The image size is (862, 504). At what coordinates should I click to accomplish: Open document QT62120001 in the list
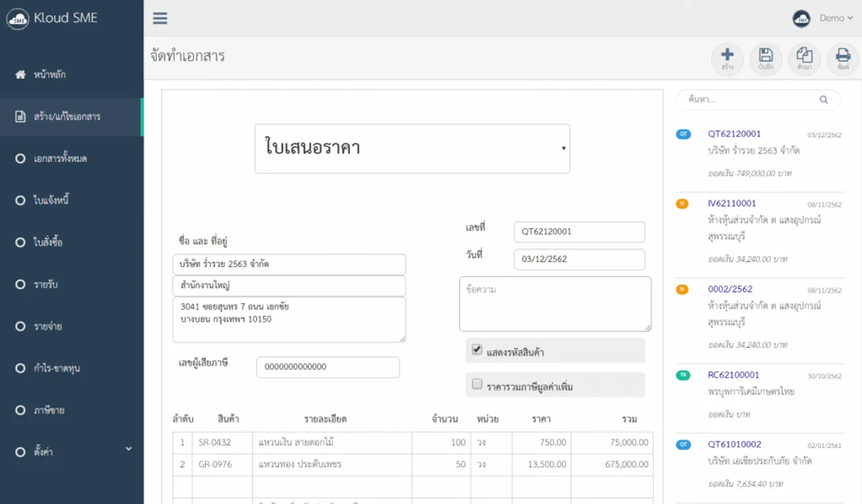[734, 134]
